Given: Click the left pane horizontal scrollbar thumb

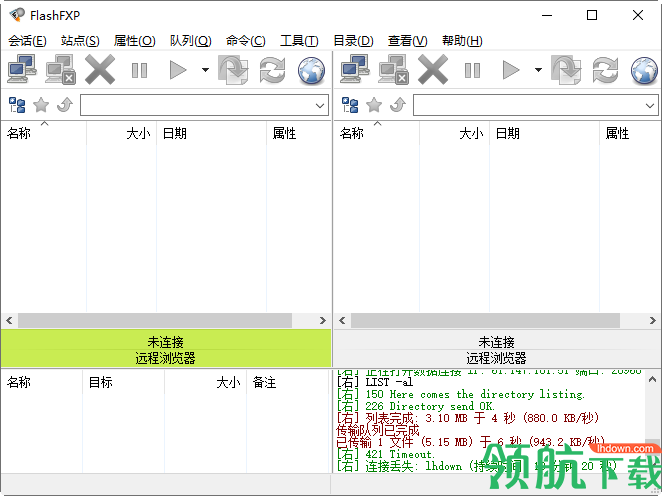Looking at the screenshot, I should click(x=155, y=321).
